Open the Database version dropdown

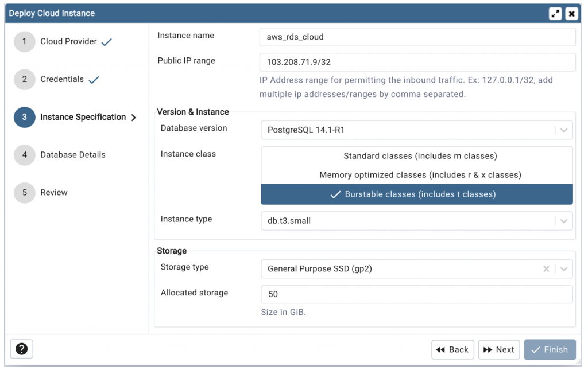pos(563,130)
